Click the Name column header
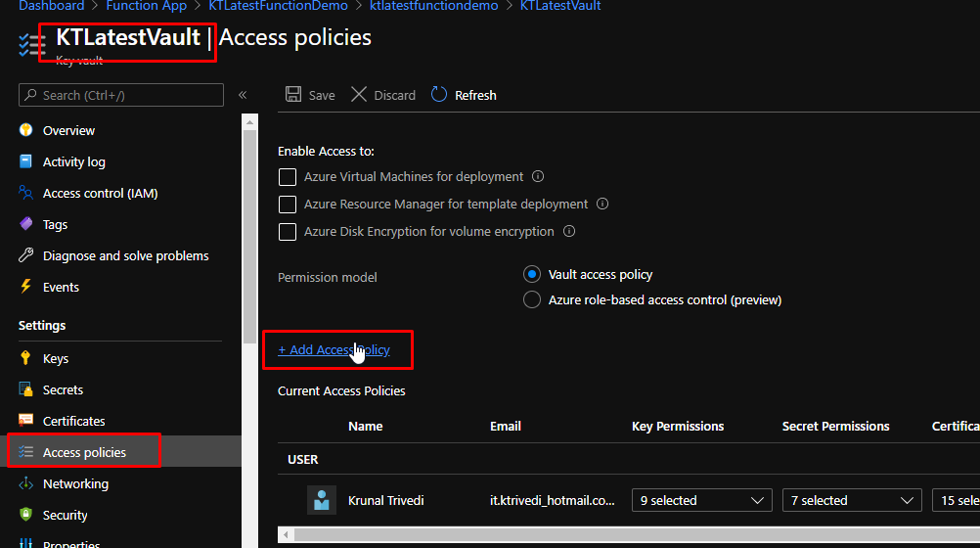 tap(366, 426)
